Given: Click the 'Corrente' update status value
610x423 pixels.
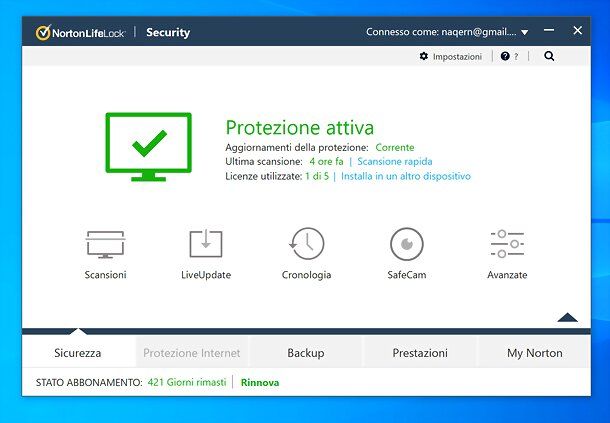Looking at the screenshot, I should 394,147.
